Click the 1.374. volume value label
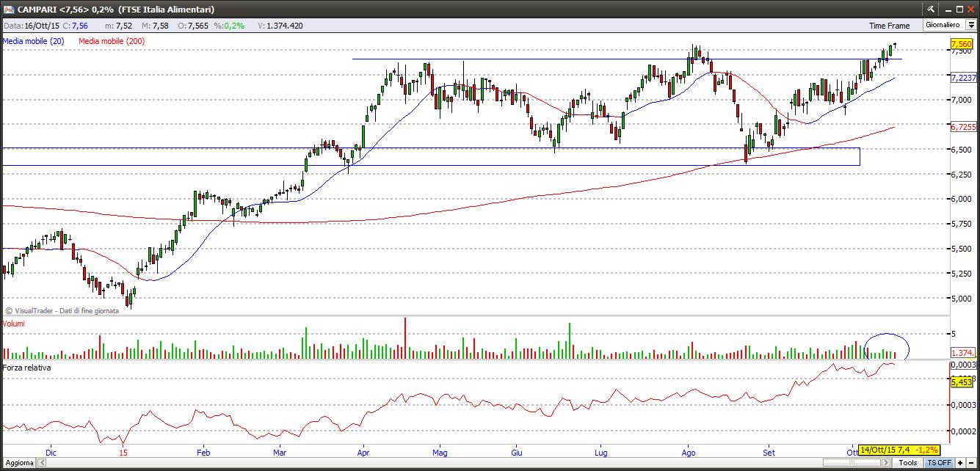The height and width of the screenshot is (471, 980). (963, 353)
